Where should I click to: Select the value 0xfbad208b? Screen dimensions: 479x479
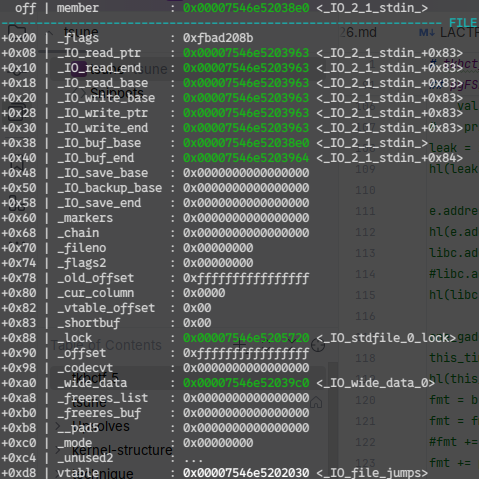coord(218,38)
